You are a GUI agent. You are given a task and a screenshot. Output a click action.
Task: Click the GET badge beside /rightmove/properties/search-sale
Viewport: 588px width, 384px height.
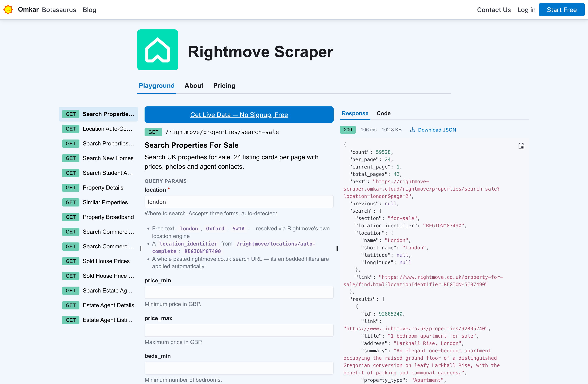(153, 132)
